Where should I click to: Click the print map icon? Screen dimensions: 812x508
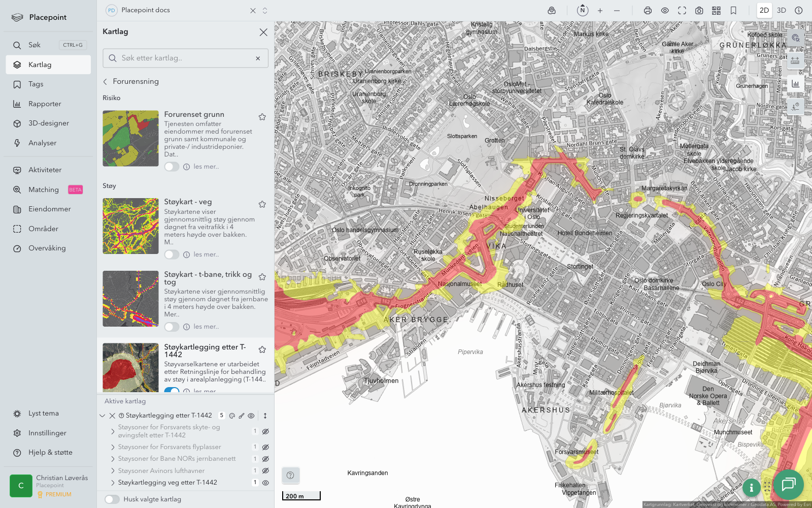(x=648, y=11)
